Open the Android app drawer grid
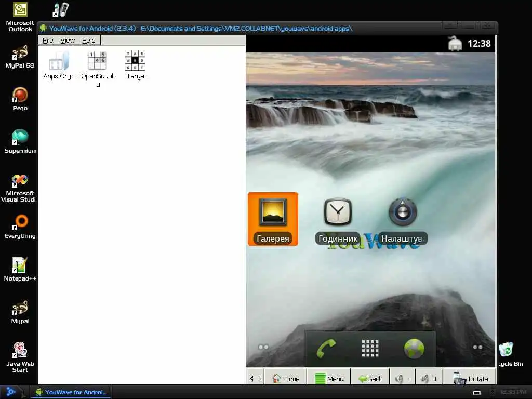Image resolution: width=532 pixels, height=399 pixels. [x=370, y=349]
